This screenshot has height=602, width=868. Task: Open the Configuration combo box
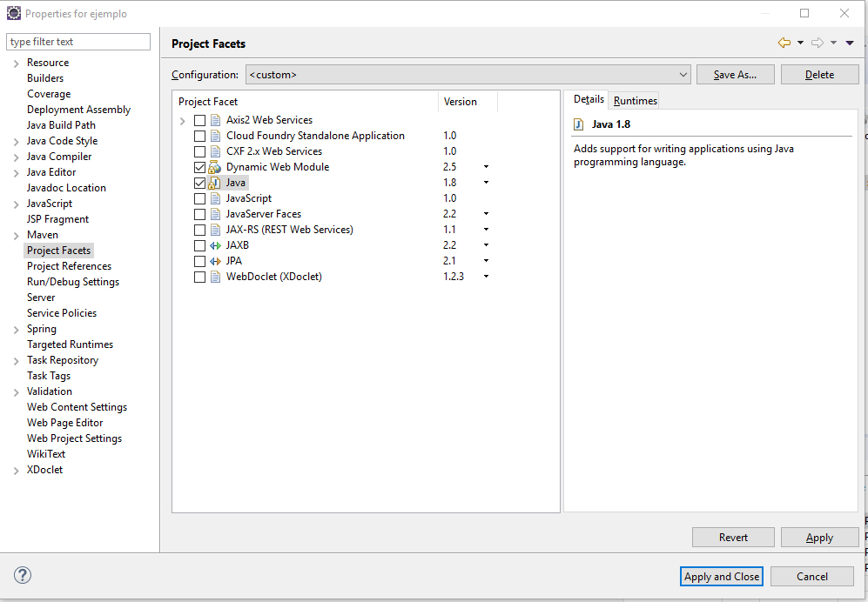468,75
